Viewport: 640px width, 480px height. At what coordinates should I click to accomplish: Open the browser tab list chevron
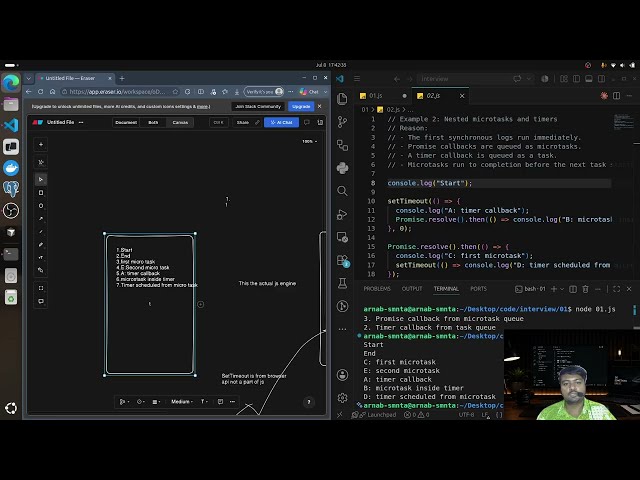pyautogui.click(x=29, y=78)
